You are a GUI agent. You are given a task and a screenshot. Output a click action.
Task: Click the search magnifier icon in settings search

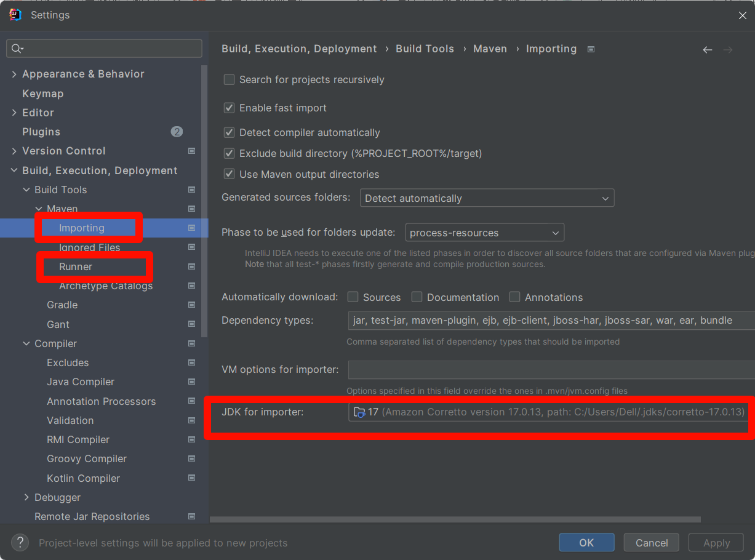[17, 49]
